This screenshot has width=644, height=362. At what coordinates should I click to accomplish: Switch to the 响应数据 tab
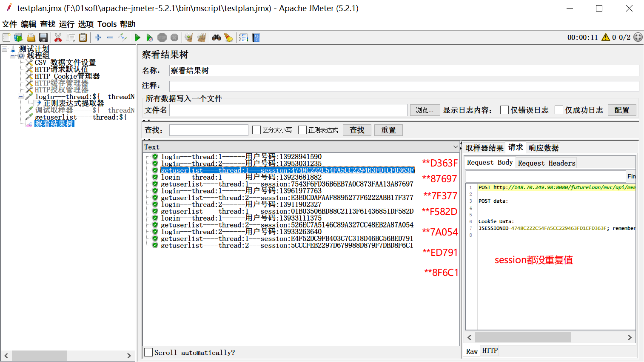click(543, 148)
